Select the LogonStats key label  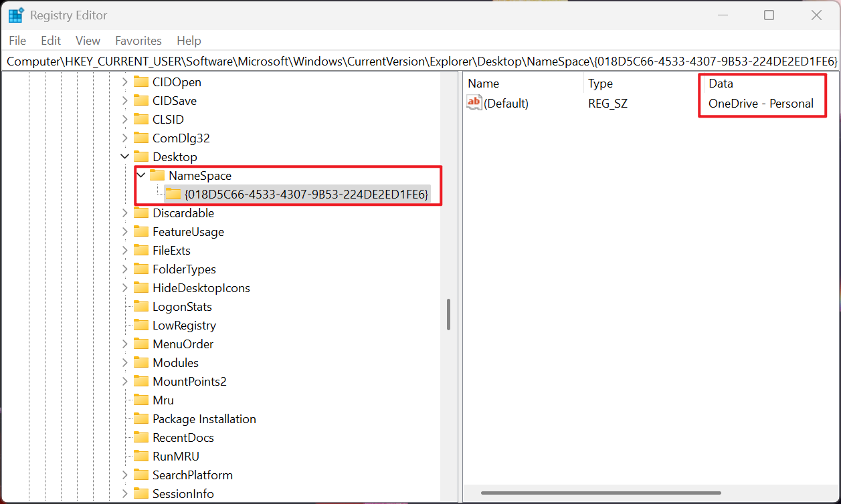[182, 307]
